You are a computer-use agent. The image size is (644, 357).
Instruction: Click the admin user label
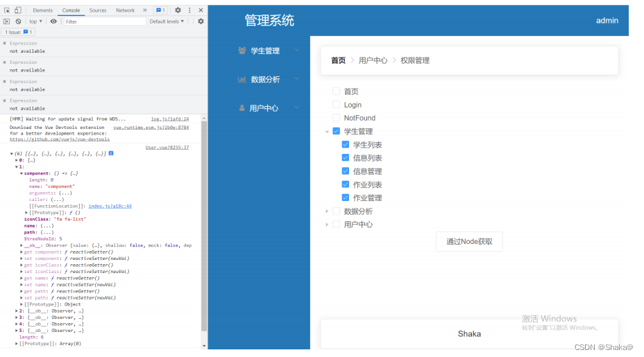coord(607,21)
